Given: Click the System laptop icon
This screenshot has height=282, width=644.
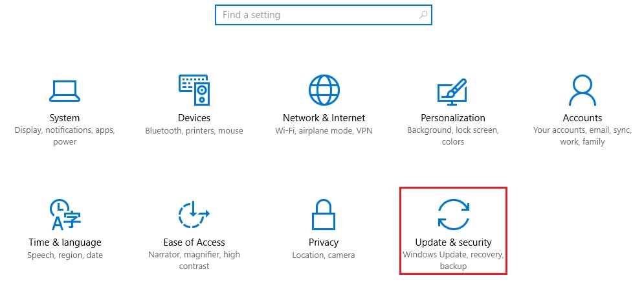Looking at the screenshot, I should click(x=65, y=91).
